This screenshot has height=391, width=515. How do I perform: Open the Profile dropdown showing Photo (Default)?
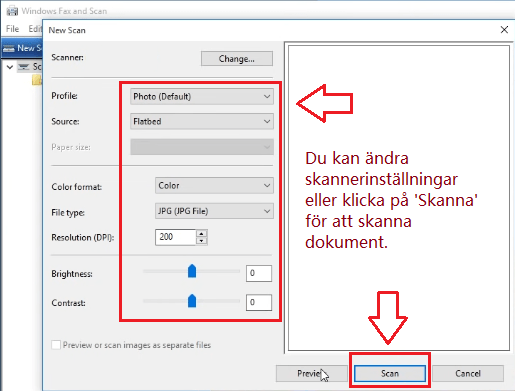tap(202, 97)
